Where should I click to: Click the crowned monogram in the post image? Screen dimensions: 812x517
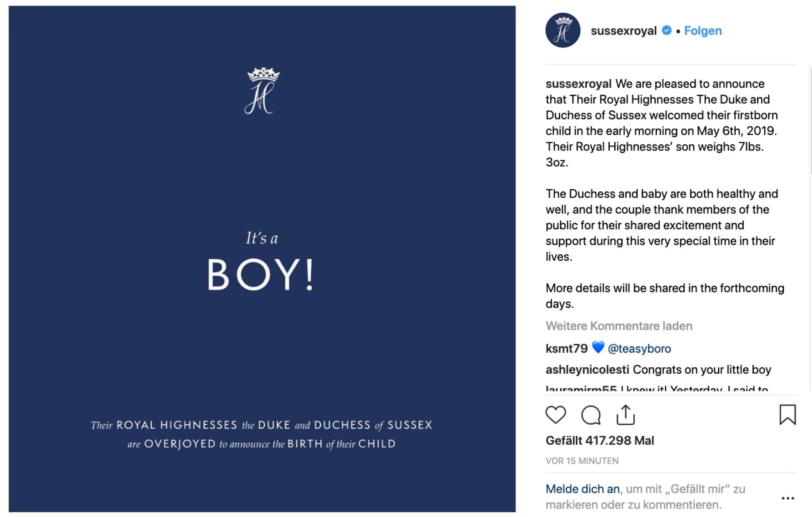point(262,91)
